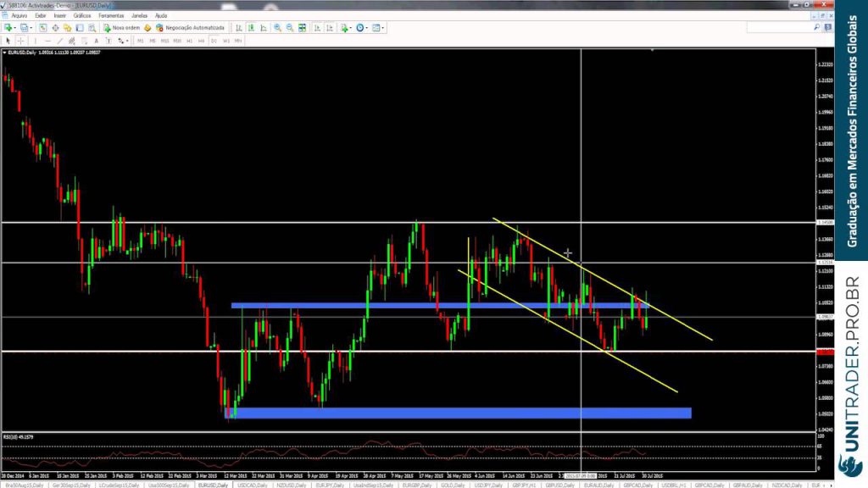Tile the chart windows
Screen dimensions: 868x488
tap(303, 28)
